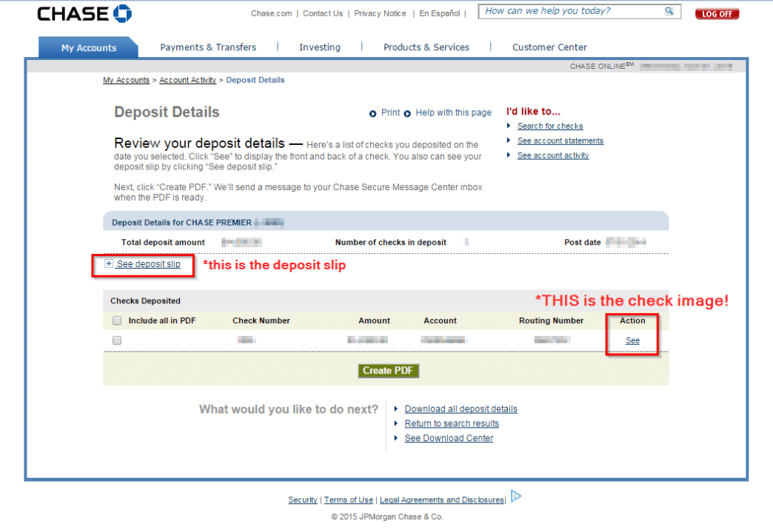Click the help search input field
The width and height of the screenshot is (773, 532).
pyautogui.click(x=570, y=11)
